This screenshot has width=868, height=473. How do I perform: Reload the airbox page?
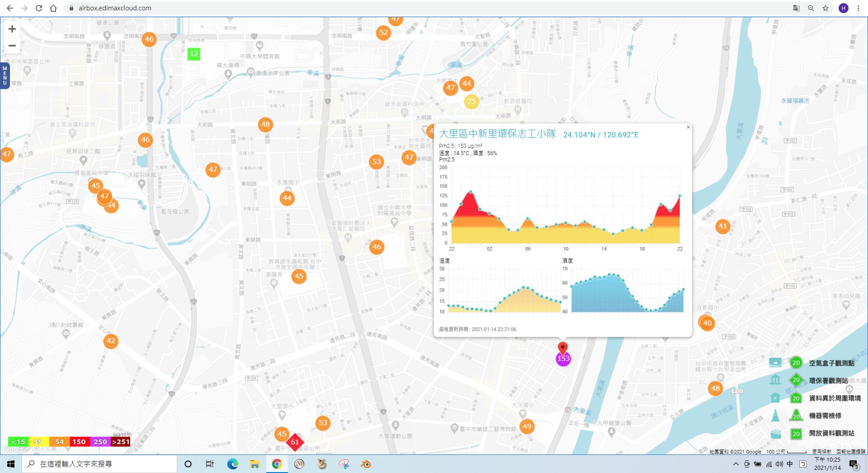point(39,8)
